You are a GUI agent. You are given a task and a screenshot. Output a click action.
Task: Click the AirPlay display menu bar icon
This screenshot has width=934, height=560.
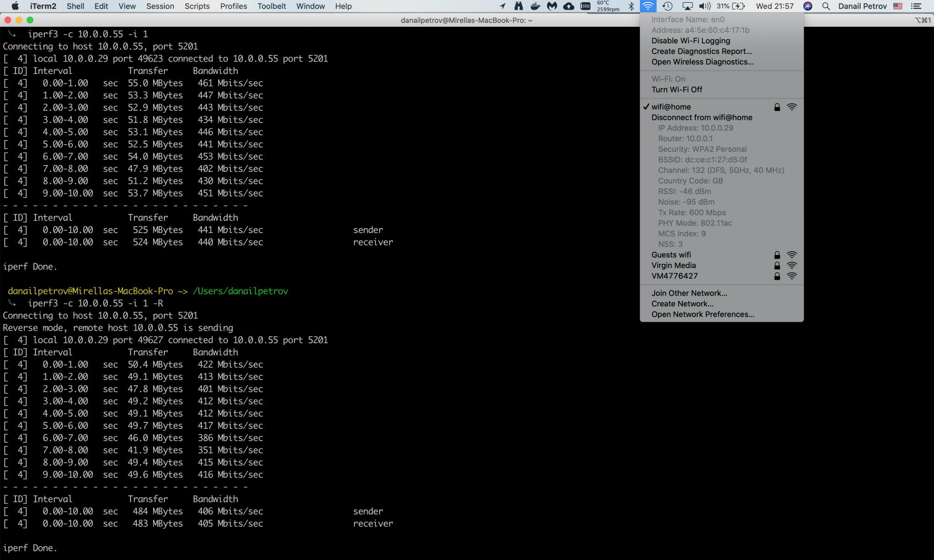click(x=687, y=6)
